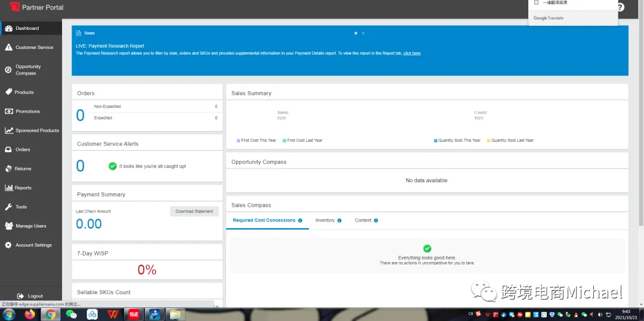Open the help question mark icon
The image size is (644, 321).
coord(620,7)
